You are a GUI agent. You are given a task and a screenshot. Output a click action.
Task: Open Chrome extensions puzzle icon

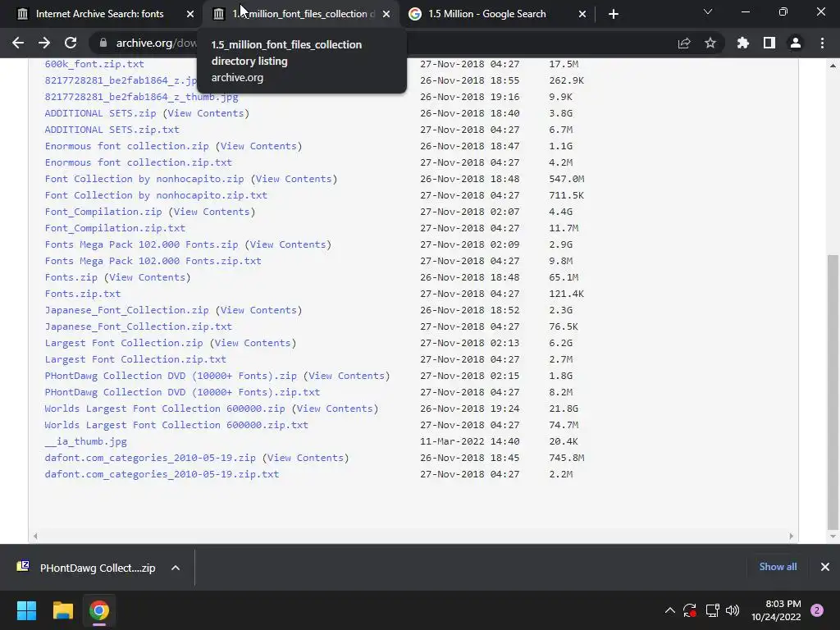pos(743,43)
